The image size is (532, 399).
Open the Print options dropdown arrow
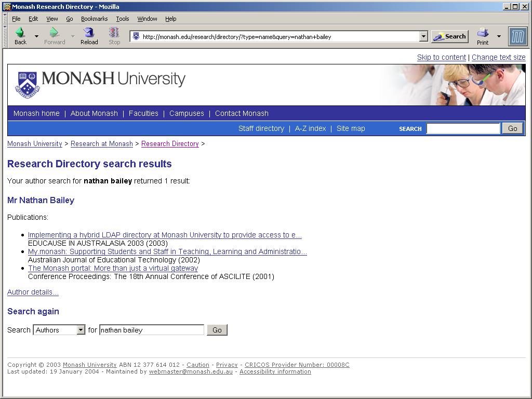tap(499, 36)
